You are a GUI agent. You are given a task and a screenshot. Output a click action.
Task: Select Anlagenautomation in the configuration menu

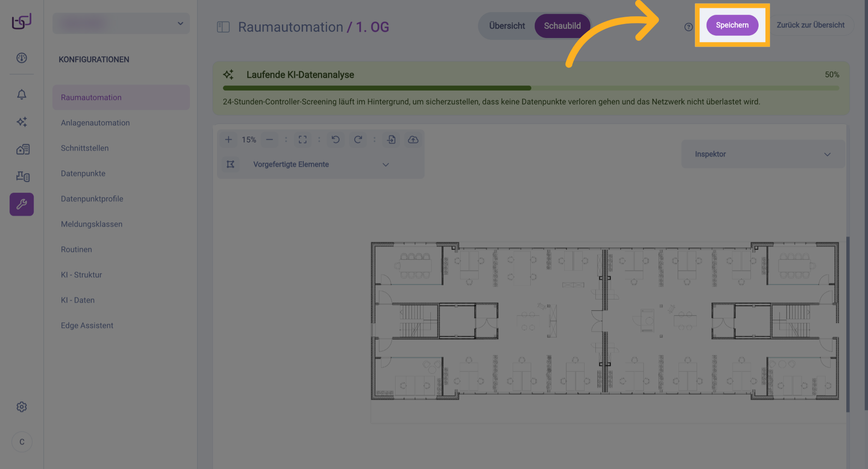point(95,123)
